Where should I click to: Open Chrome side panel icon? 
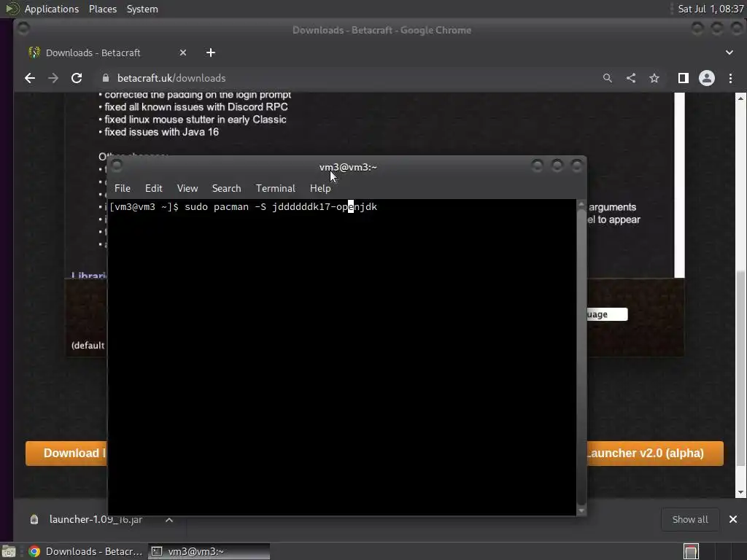pyautogui.click(x=683, y=78)
